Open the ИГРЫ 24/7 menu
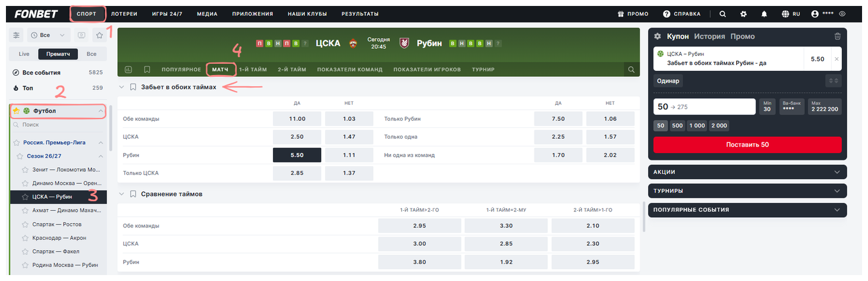The width and height of the screenshot is (868, 281). (168, 14)
